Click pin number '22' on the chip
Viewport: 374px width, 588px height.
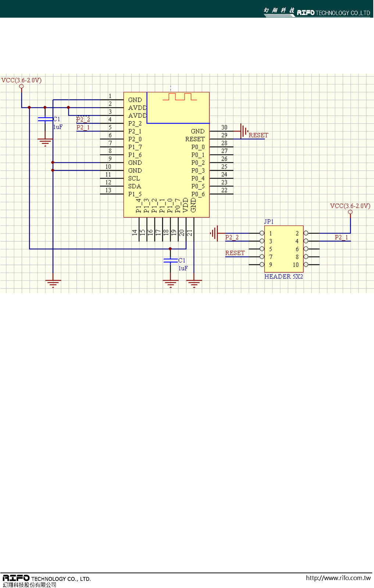224,190
